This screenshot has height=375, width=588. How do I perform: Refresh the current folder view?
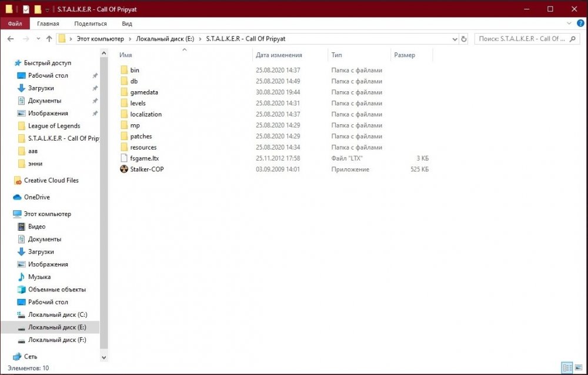pyautogui.click(x=464, y=39)
